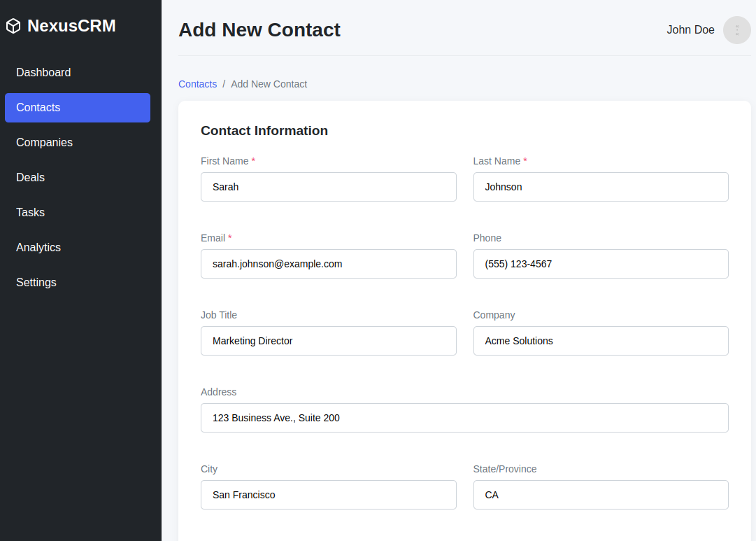Click the State/Province field

(x=600, y=495)
